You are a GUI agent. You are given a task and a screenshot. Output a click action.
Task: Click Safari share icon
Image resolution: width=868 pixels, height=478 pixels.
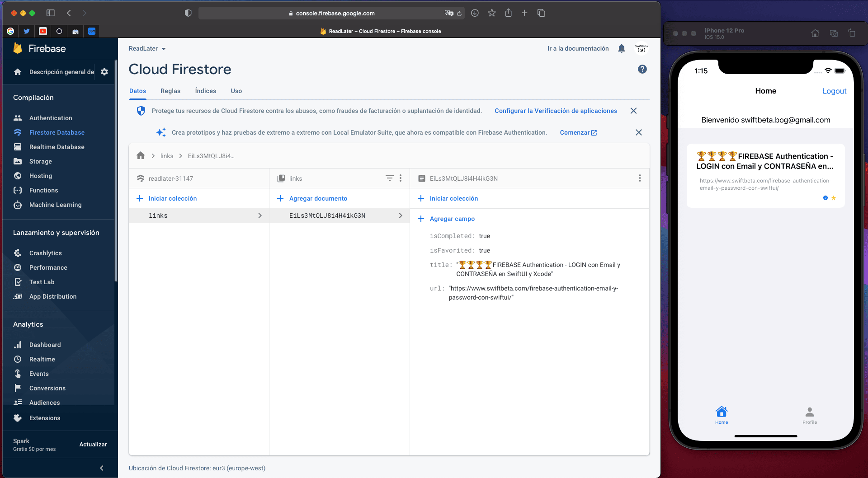click(509, 13)
